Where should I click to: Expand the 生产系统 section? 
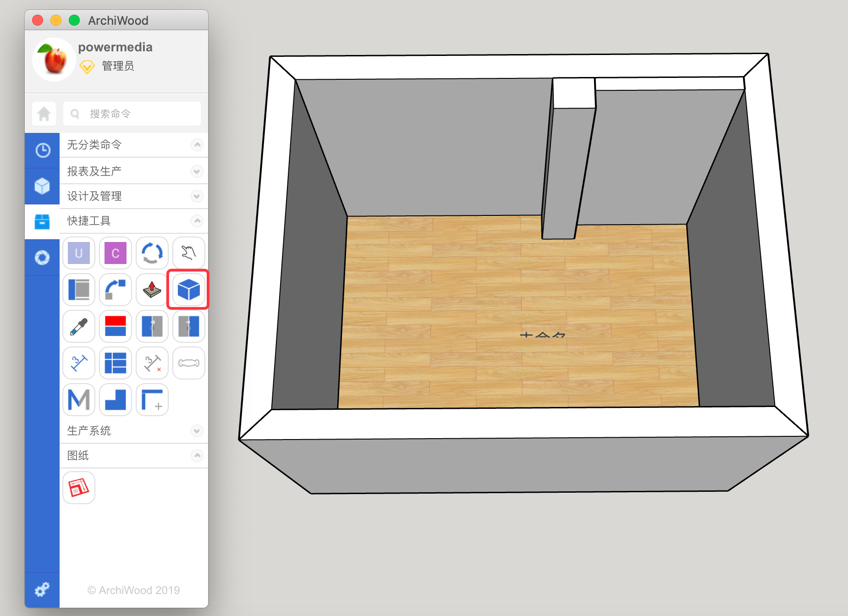click(197, 431)
